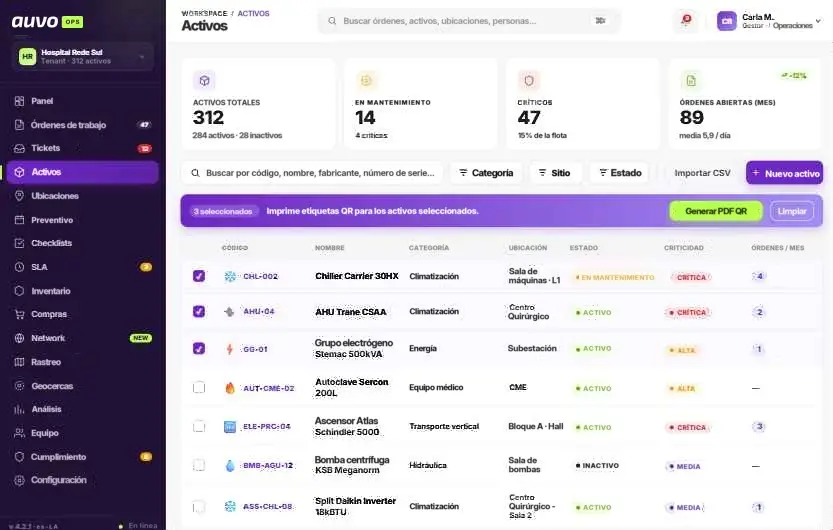The height and width of the screenshot is (530, 833).
Task: Uncheck the AHU-04 row checkbox
Action: 199,311
